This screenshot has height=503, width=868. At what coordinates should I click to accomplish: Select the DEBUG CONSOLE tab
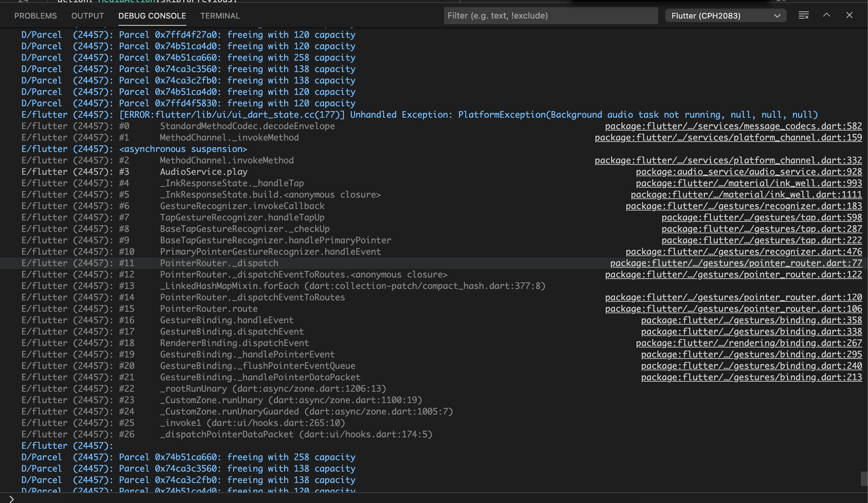(152, 16)
